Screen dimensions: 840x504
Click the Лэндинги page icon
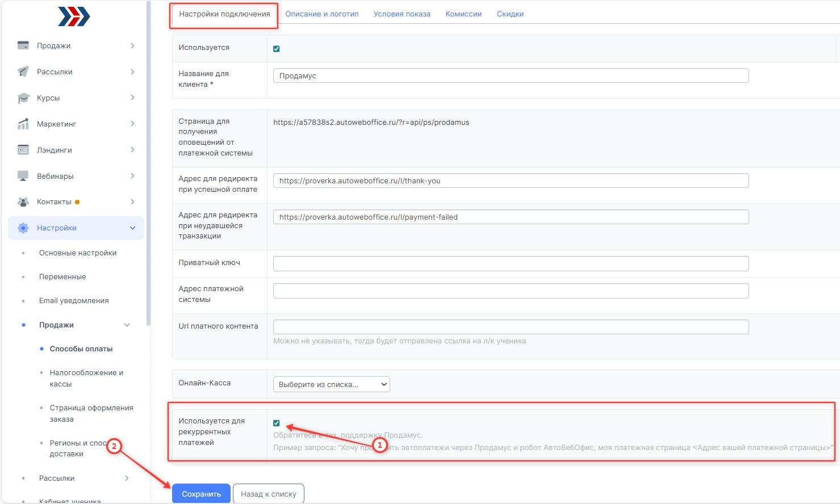tap(23, 150)
